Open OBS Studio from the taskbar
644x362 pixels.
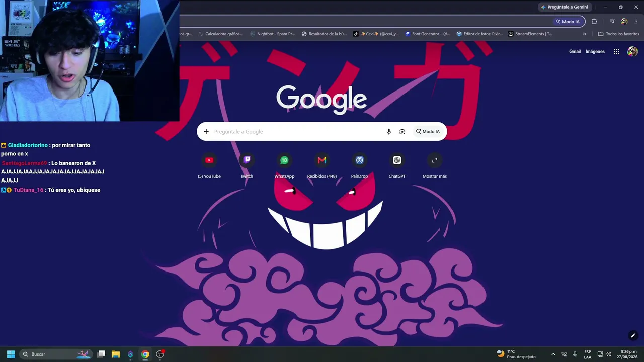pyautogui.click(x=160, y=354)
